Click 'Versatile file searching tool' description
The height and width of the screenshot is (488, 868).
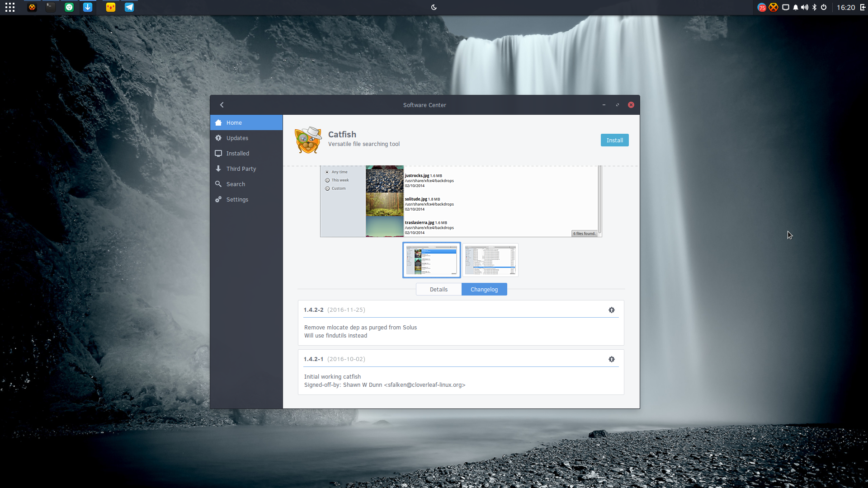[x=364, y=144]
